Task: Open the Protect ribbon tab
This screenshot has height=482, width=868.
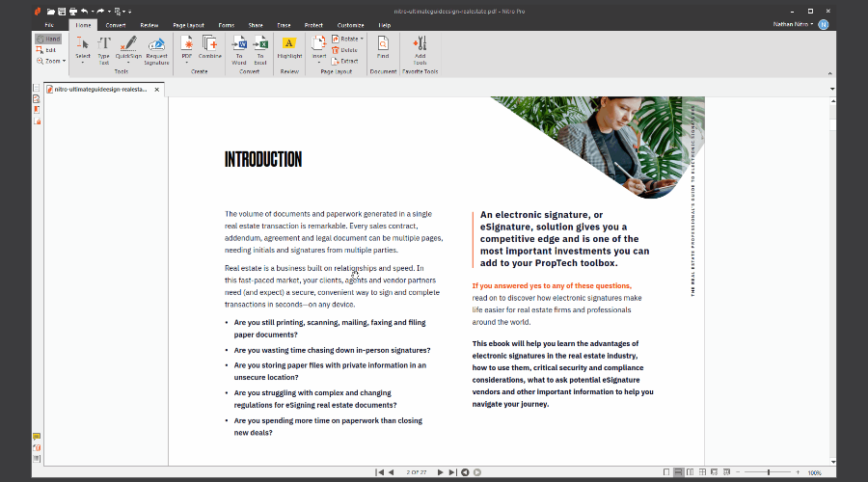Action: tap(313, 25)
